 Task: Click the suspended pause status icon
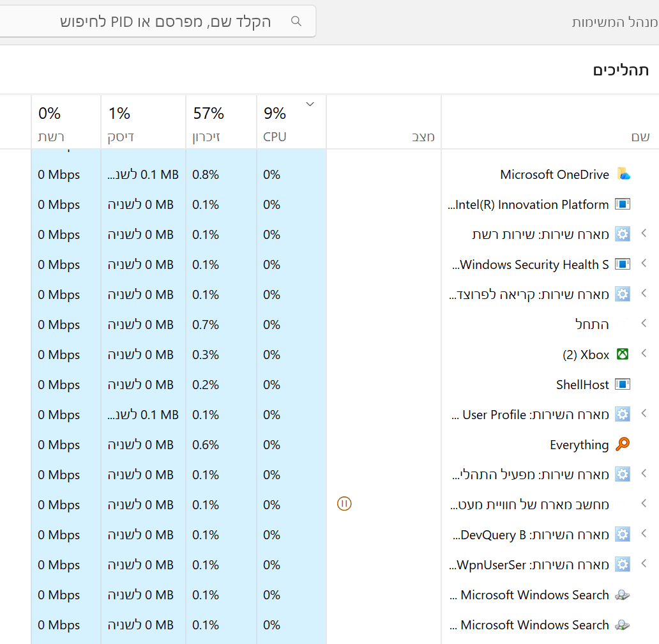pyautogui.click(x=344, y=505)
